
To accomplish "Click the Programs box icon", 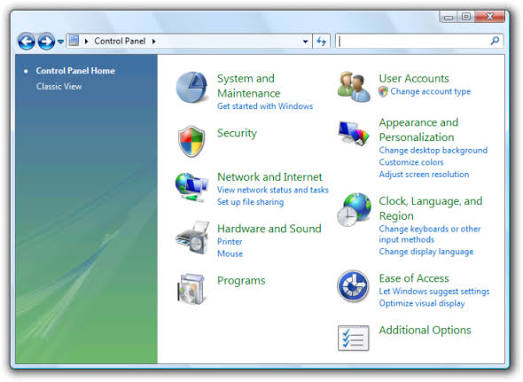I will [x=191, y=289].
